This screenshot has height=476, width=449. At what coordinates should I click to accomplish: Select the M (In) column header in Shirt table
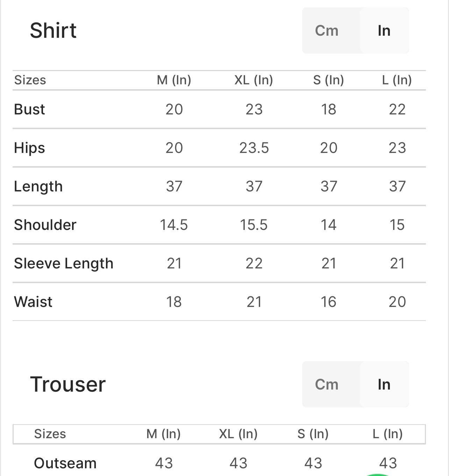pyautogui.click(x=174, y=80)
